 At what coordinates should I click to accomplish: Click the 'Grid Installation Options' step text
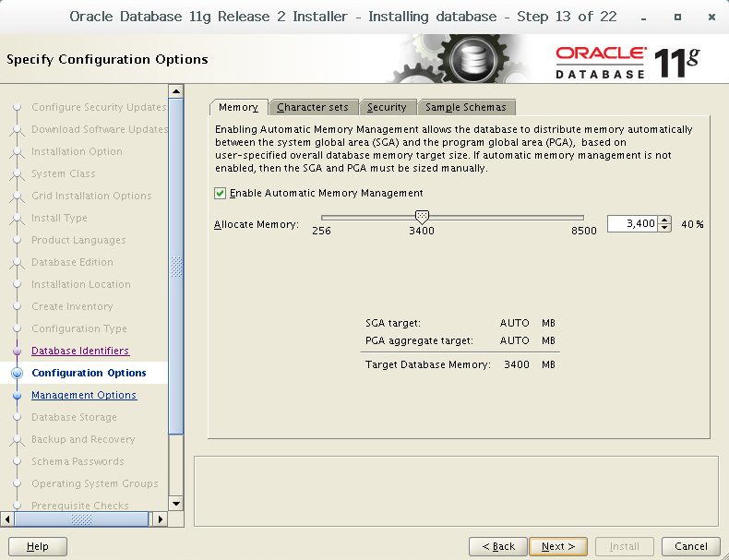91,196
